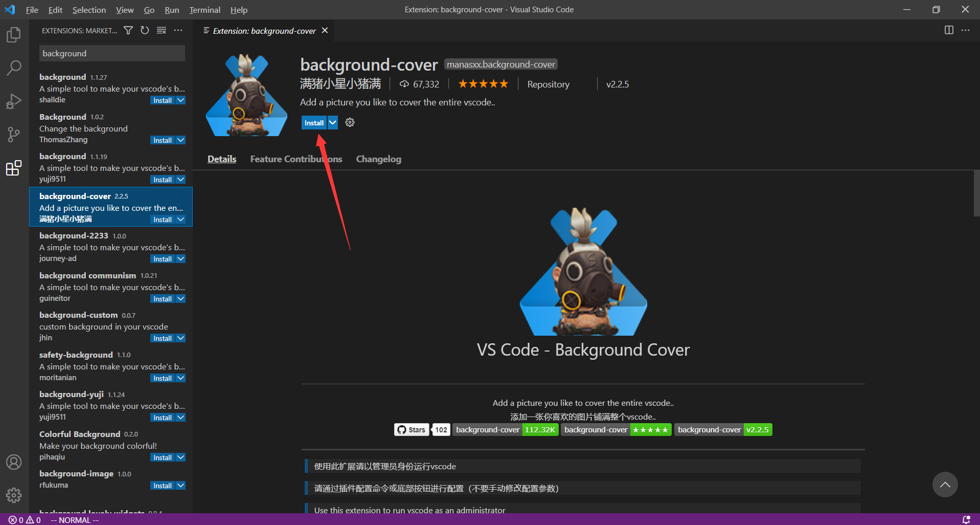The image size is (980, 525).
Task: Install the background-image extension by rfukuma
Action: coord(163,486)
